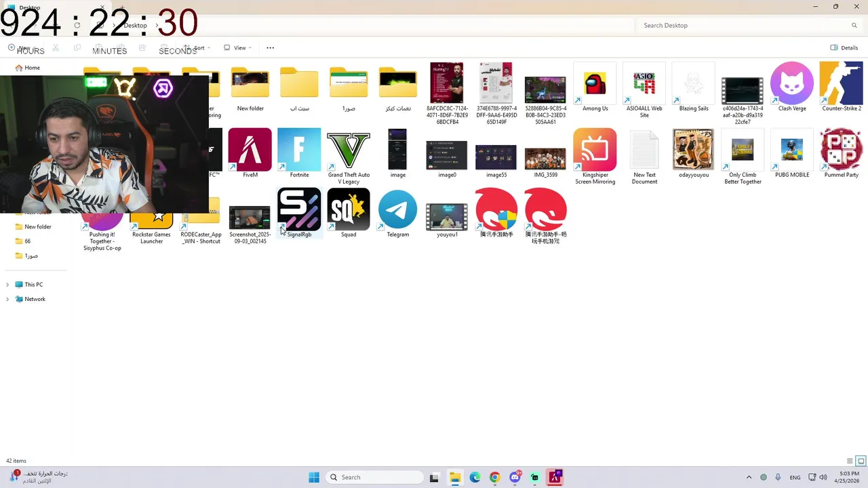Select the IMG_3599 thumbnail
868x488 pixels.
coord(545,158)
